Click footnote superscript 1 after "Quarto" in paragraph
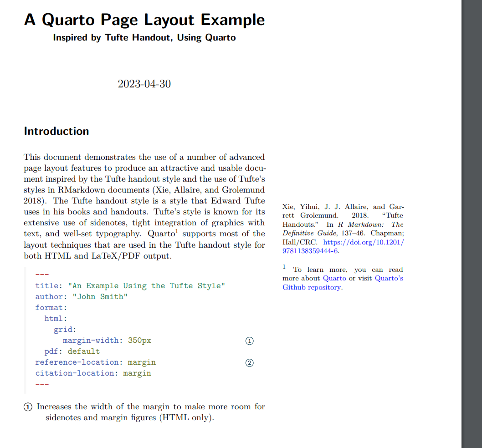 pyautogui.click(x=177, y=231)
